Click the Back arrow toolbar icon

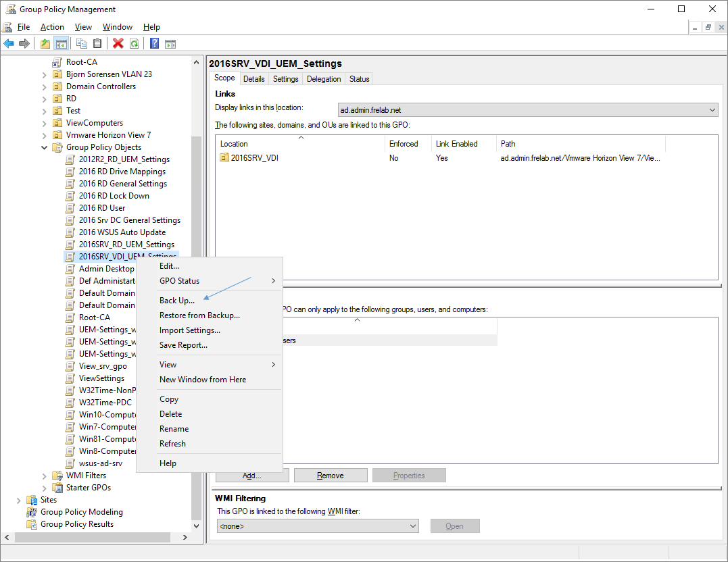(x=9, y=44)
